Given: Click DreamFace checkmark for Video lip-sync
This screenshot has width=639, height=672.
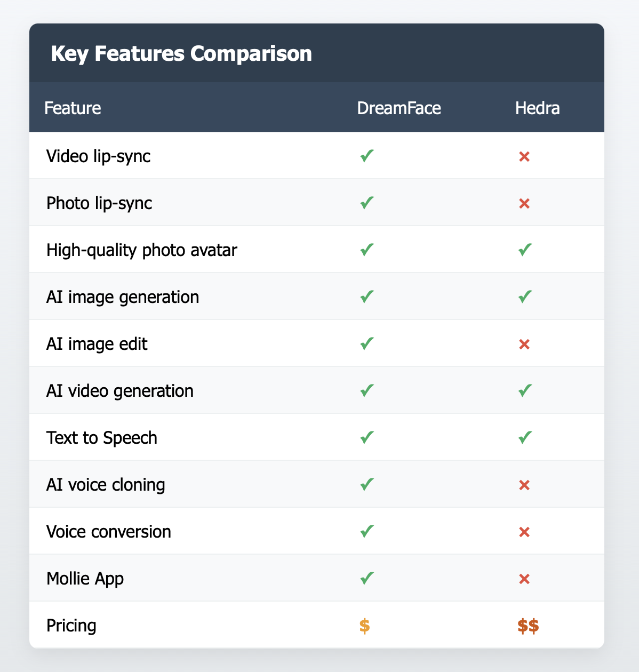Looking at the screenshot, I should pos(366,156).
